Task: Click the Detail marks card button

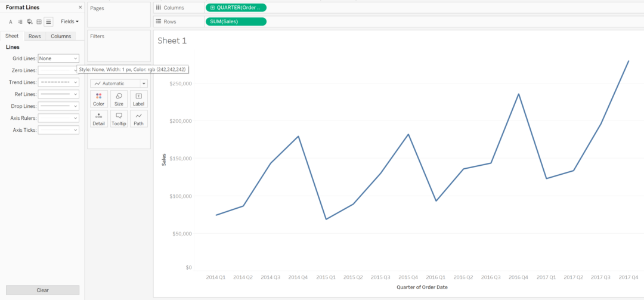Action: 98,119
